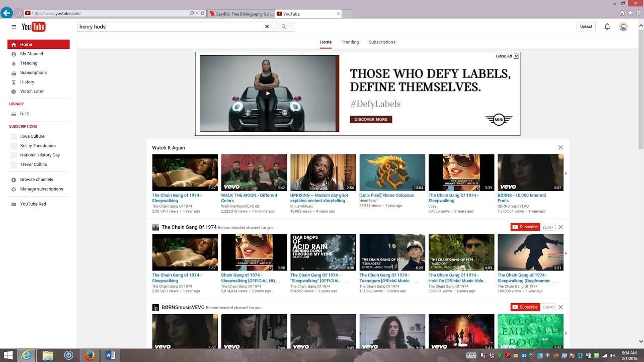Open the browser Home icon
This screenshot has height=362, width=644.
622,13
